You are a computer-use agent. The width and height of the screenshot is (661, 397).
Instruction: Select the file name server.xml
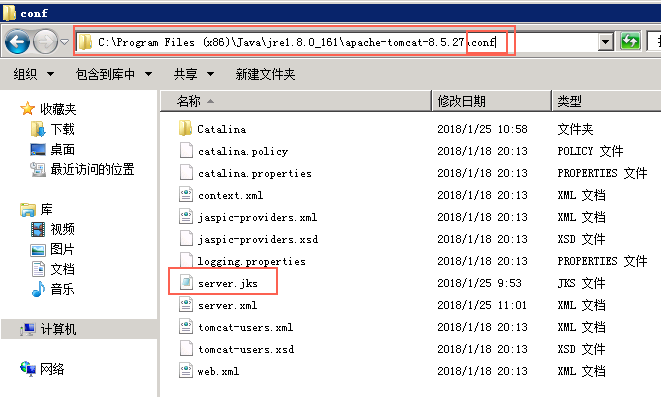click(x=228, y=305)
